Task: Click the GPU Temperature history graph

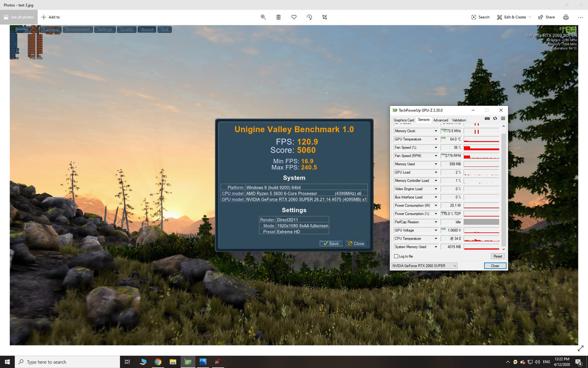Action: tap(481, 139)
